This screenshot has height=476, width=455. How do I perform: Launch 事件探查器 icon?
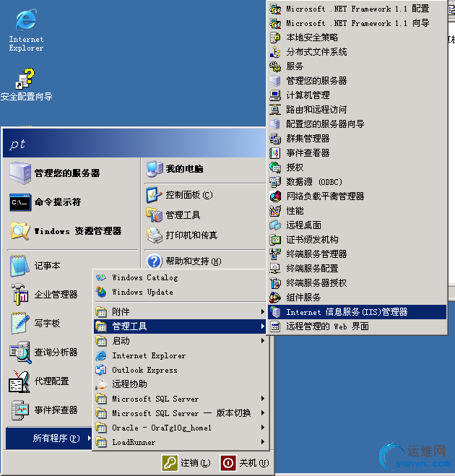20,410
